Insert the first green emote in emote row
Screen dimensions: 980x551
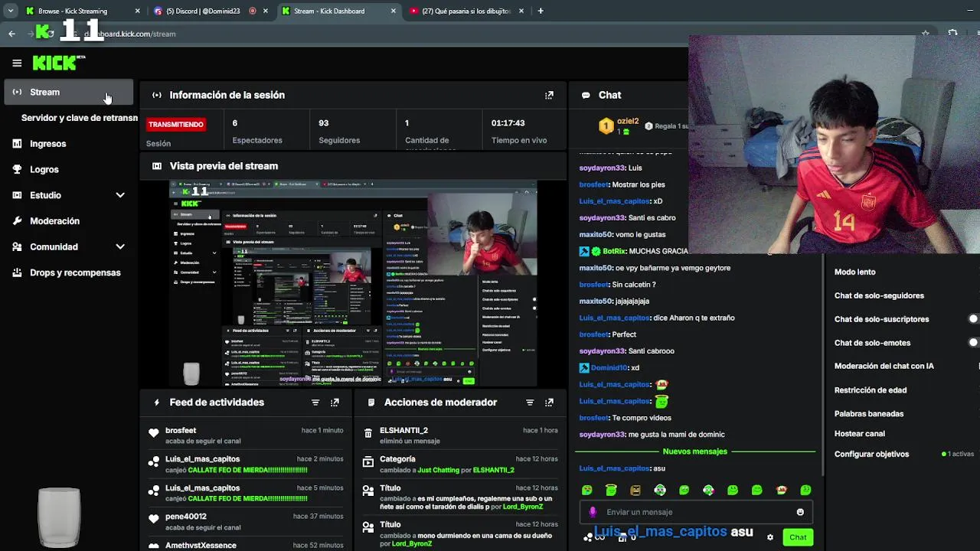click(x=586, y=490)
